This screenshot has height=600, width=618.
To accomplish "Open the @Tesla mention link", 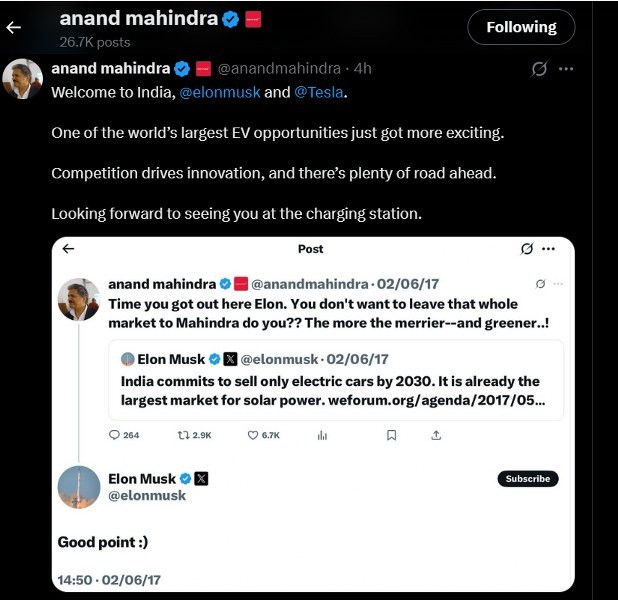I will click(320, 92).
